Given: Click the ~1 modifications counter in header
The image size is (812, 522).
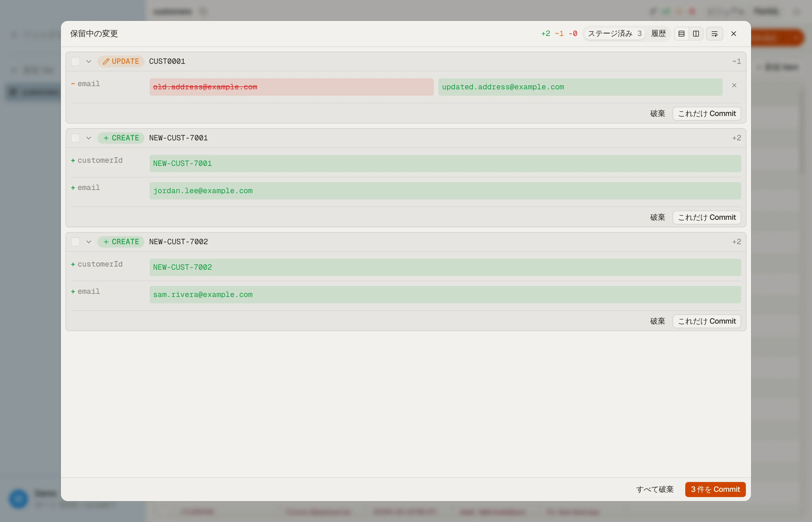Looking at the screenshot, I should (559, 34).
